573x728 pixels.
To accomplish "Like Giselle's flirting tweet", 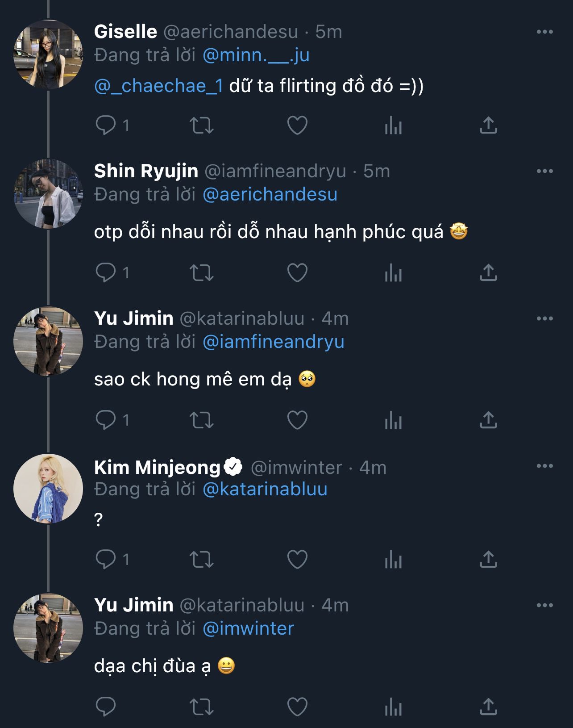I will pos(297,126).
